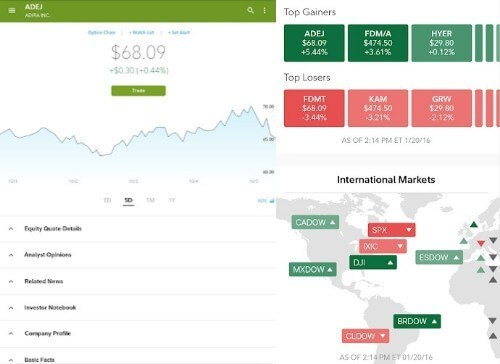This screenshot has height=364, width=500.
Task: Click the DJI market marker
Action: (373, 262)
